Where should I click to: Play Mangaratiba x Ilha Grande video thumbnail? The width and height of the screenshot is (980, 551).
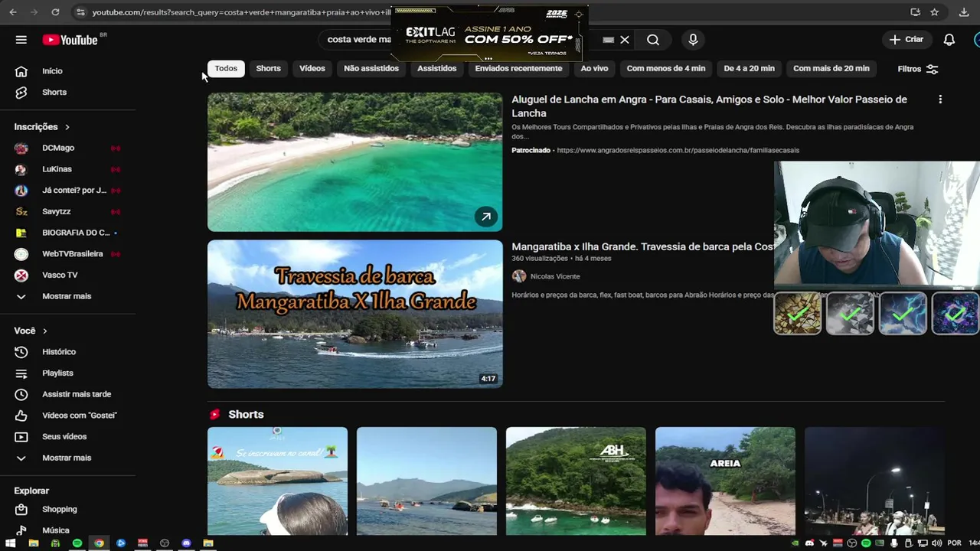[x=355, y=314]
